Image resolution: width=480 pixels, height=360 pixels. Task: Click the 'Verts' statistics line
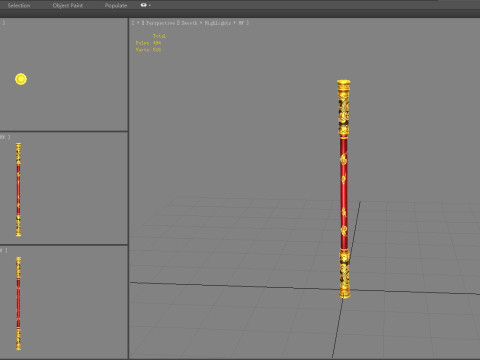148,50
